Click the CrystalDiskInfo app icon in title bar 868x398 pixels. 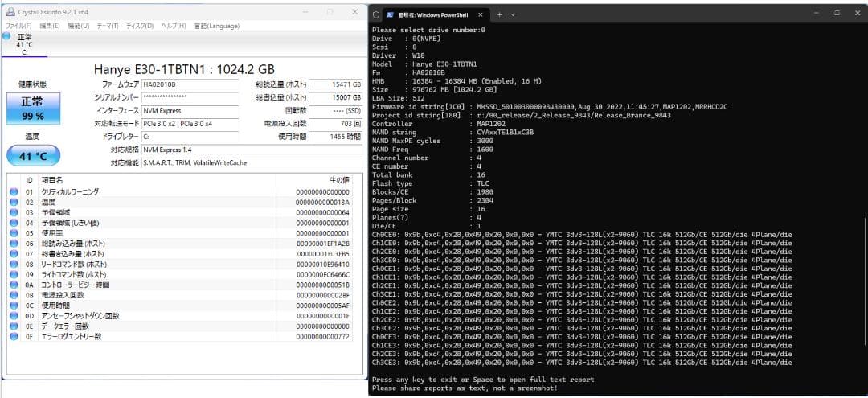pyautogui.click(x=10, y=12)
